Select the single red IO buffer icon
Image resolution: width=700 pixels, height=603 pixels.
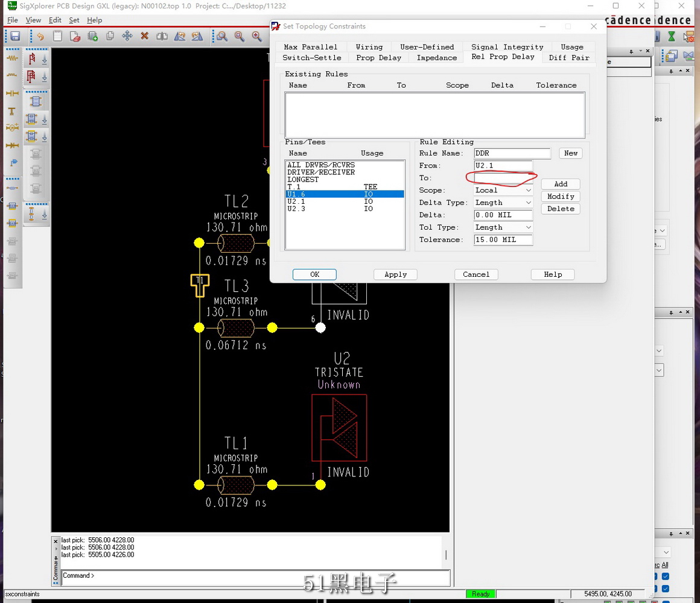click(x=32, y=58)
